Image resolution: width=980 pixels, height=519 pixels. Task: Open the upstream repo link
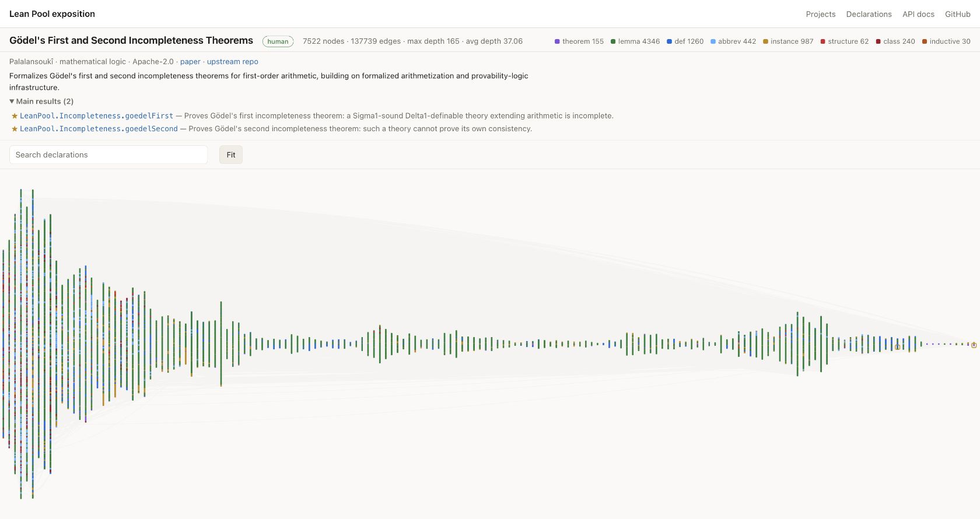click(232, 62)
